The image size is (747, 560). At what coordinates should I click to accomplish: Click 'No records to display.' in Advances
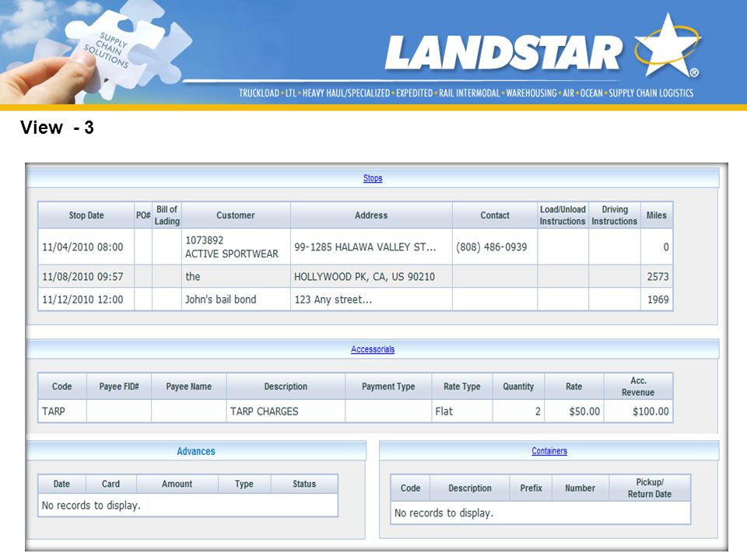pyautogui.click(x=91, y=506)
